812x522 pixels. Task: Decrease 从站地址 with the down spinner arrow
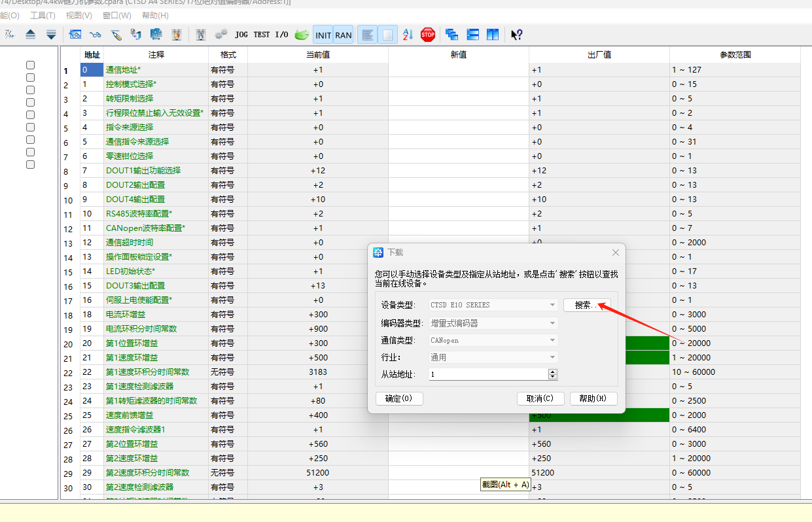tap(553, 377)
